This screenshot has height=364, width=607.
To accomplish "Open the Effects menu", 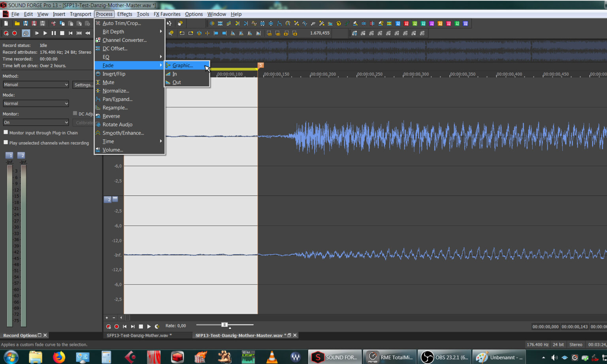I will point(124,14).
